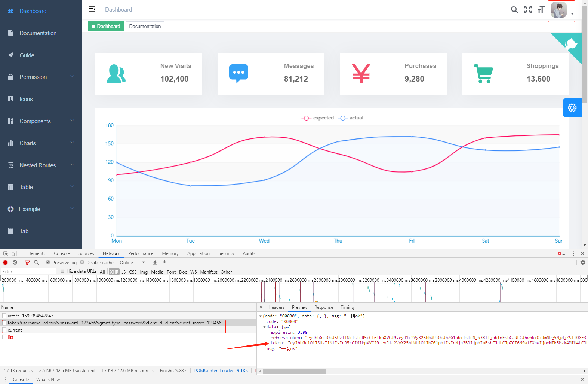Filter requests by JS type
This screenshot has height=384, width=588.
[124, 272]
